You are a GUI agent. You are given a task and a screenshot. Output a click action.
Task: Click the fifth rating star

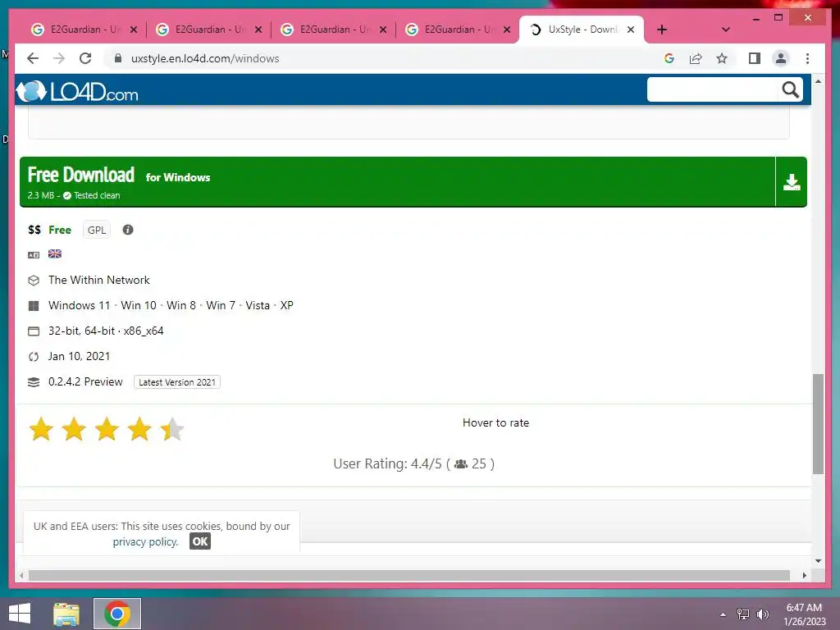coord(172,430)
